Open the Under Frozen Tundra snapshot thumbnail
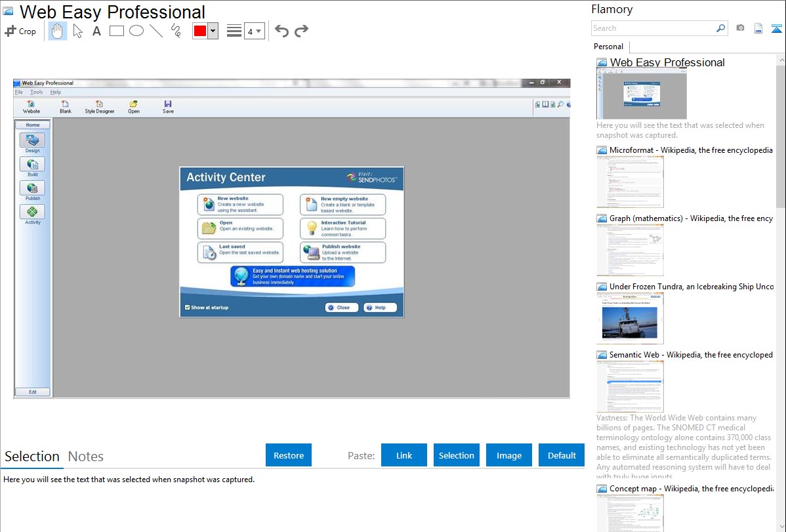786x532 pixels. tap(630, 318)
